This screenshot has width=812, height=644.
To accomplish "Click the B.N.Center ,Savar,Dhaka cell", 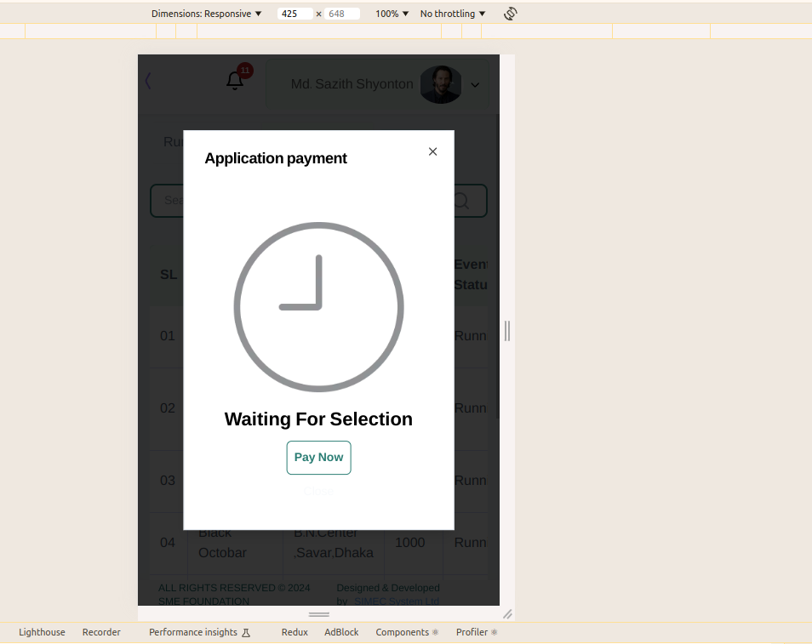I will click(x=334, y=543).
